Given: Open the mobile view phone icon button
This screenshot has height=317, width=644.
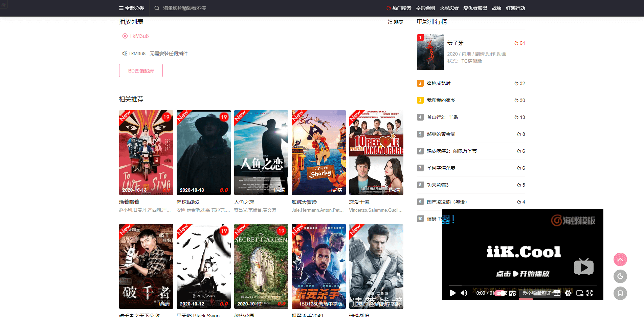Looking at the screenshot, I should (620, 293).
